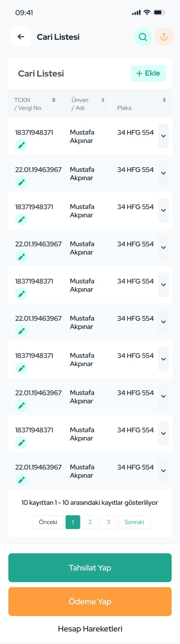Expand the fourth row details chevron
This screenshot has width=180, height=644.
(x=164, y=247)
